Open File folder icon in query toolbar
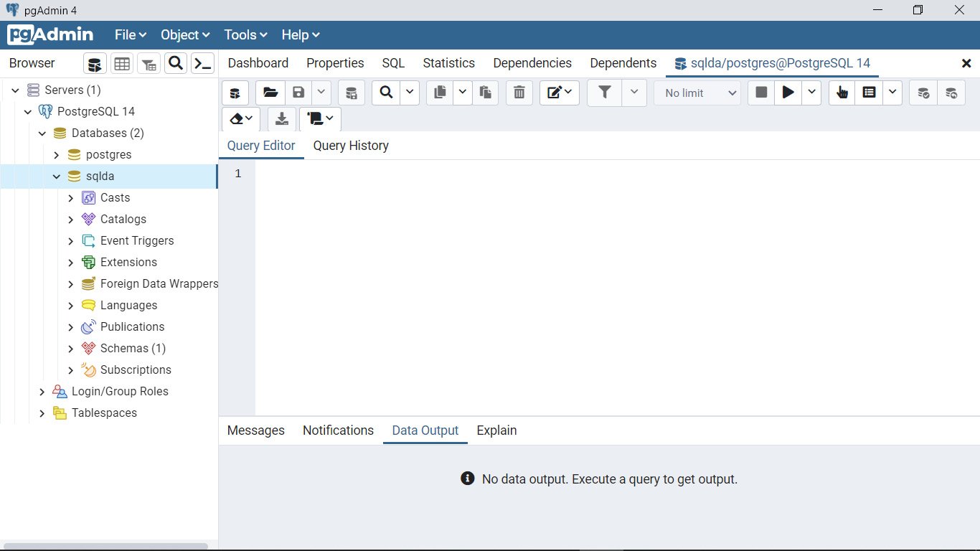The image size is (980, 551). 270,93
